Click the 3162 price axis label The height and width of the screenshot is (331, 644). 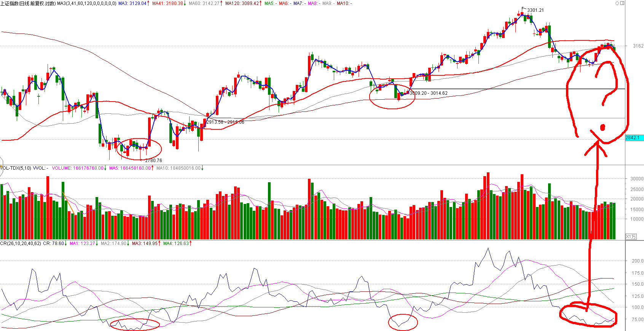coord(638,46)
